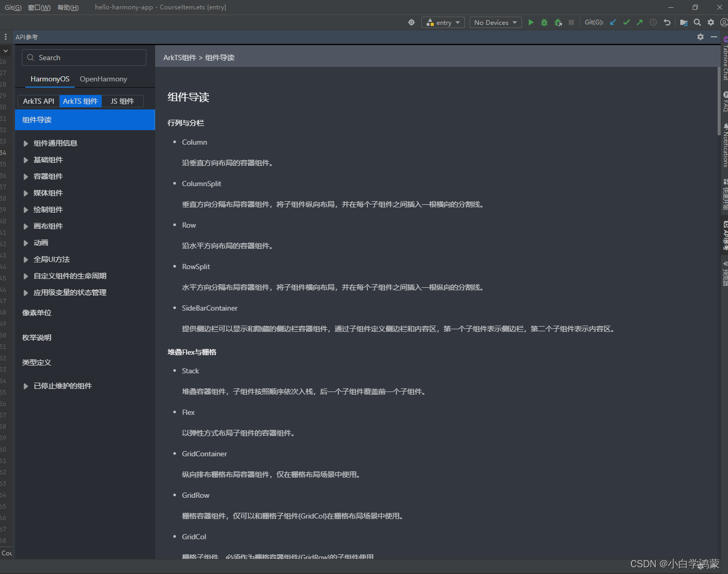Viewport: 728px width, 574px height.
Task: Click the gray stop button in toolbar
Action: click(x=571, y=22)
